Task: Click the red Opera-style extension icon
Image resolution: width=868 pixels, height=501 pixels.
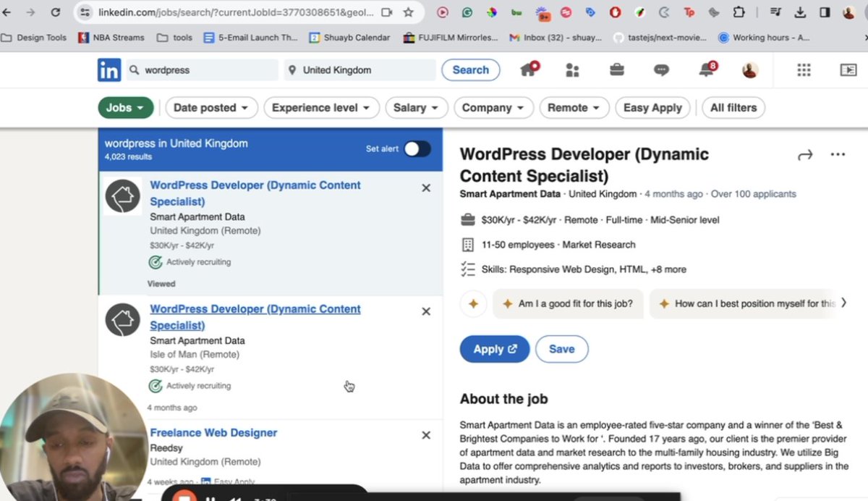Action: (615, 12)
